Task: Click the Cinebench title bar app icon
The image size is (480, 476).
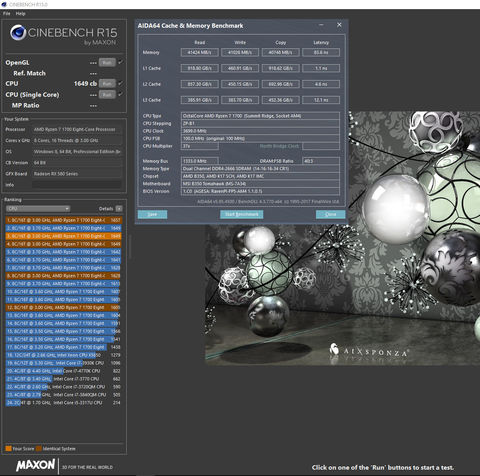Action: [x=4, y=4]
